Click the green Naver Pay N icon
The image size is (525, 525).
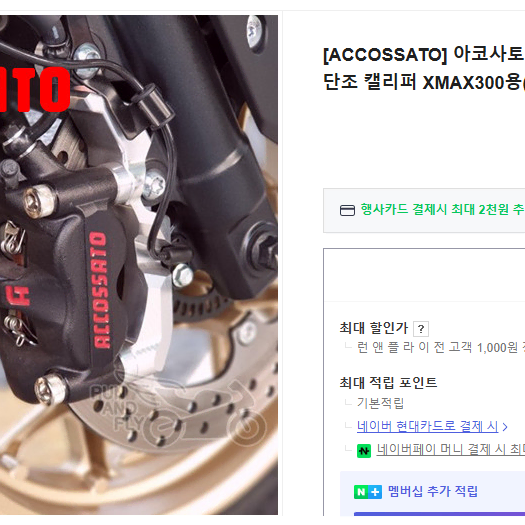pyautogui.click(x=364, y=451)
